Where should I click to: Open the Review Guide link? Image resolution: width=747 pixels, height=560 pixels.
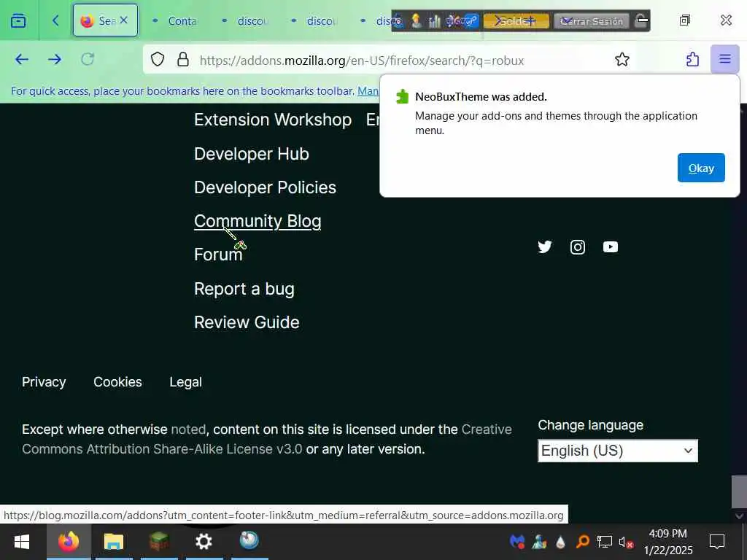tap(247, 322)
